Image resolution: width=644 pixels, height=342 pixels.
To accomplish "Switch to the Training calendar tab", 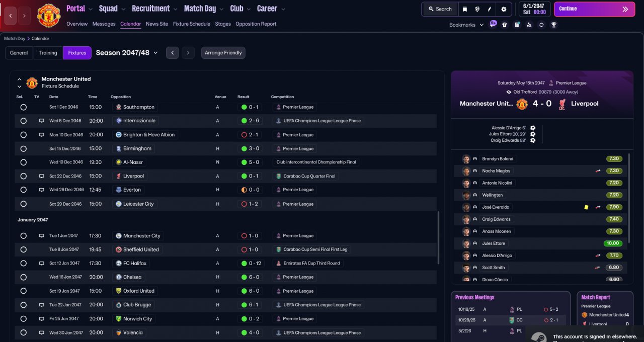I will pos(48,53).
